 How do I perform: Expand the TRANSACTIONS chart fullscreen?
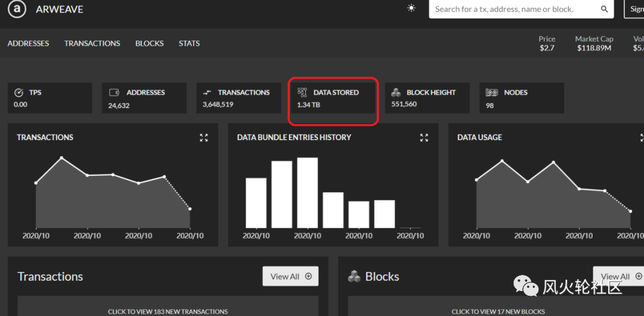click(204, 138)
